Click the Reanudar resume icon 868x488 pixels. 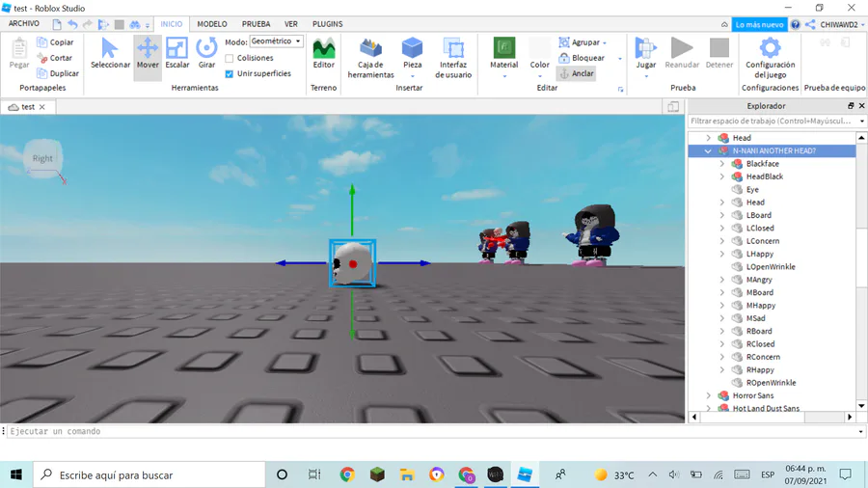click(x=682, y=48)
